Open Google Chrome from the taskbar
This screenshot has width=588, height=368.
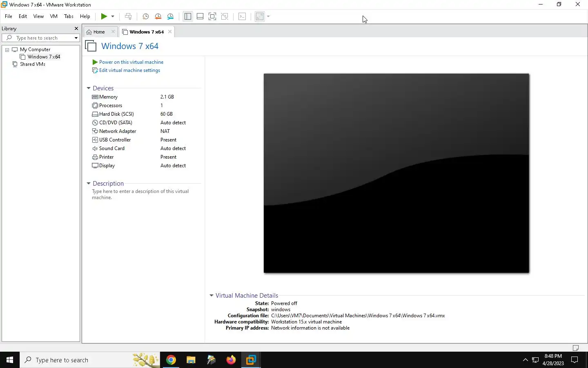pyautogui.click(x=171, y=360)
